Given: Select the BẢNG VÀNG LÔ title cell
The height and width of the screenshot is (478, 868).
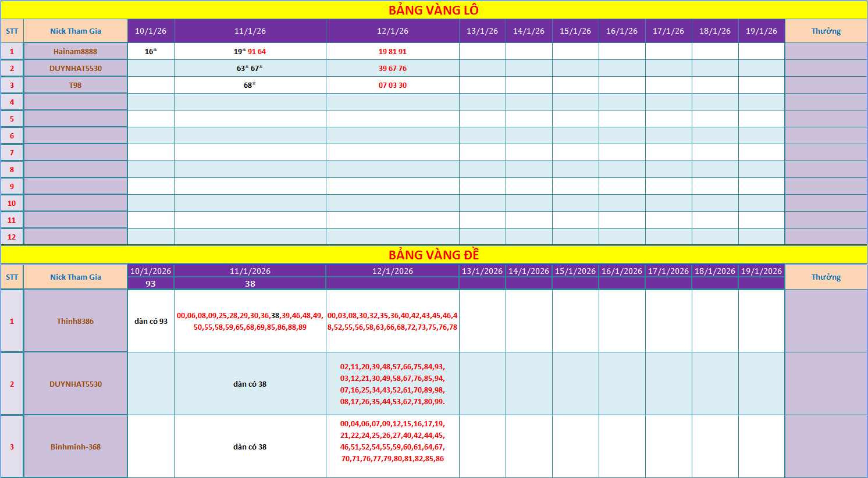Looking at the screenshot, I should click(x=433, y=10).
